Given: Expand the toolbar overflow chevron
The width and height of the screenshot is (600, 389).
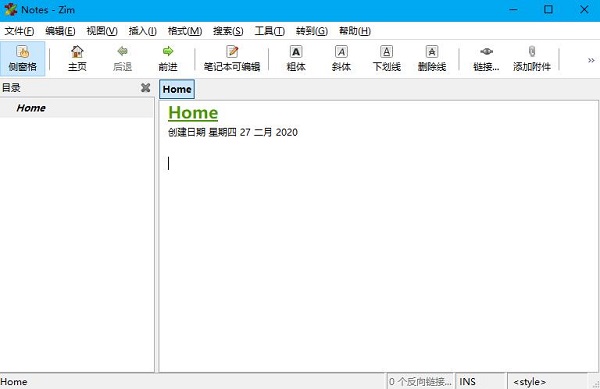Looking at the screenshot, I should coord(591,60).
